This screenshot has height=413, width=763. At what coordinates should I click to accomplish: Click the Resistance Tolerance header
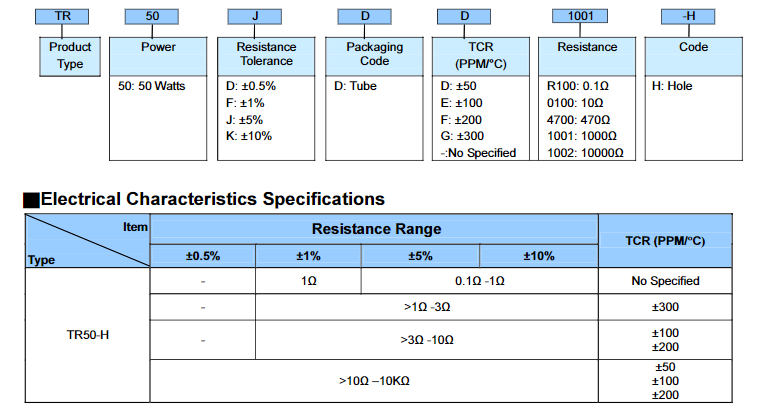click(x=265, y=54)
